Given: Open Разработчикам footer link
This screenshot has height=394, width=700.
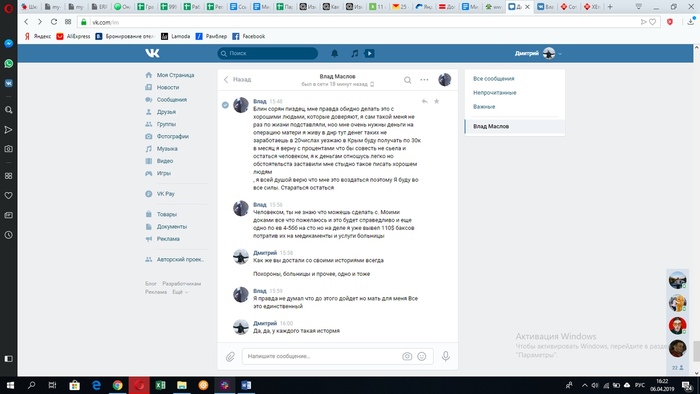Looking at the screenshot, I should 182,283.
